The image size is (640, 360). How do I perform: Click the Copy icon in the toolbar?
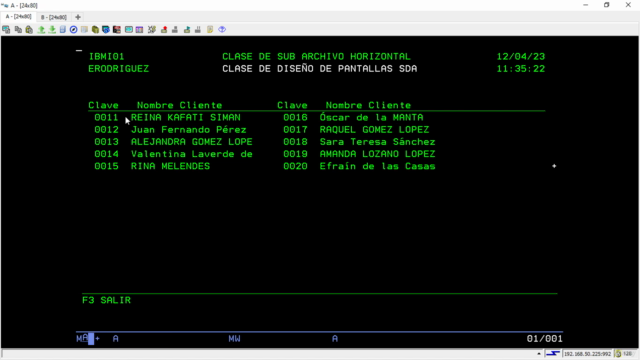(x=18, y=29)
